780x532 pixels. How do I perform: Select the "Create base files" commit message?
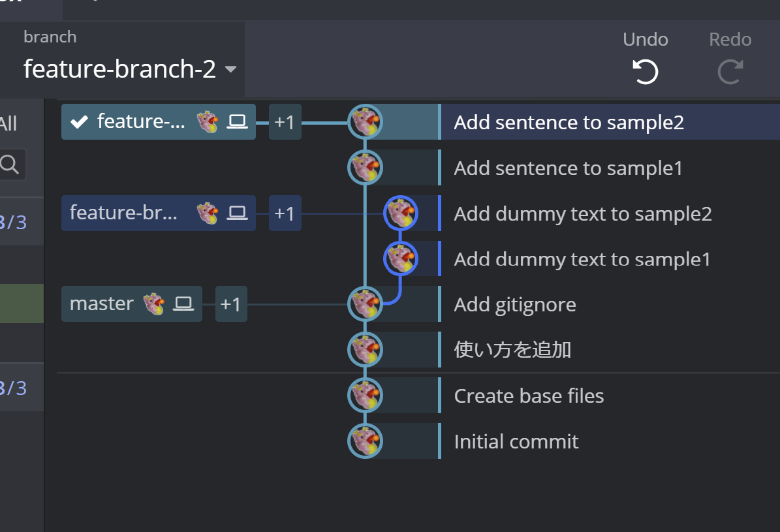point(529,396)
